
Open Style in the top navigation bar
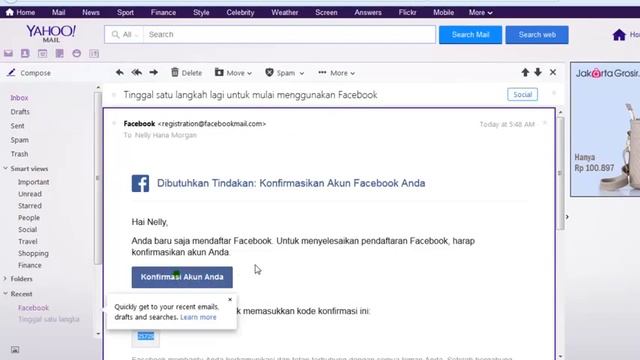coord(201,12)
